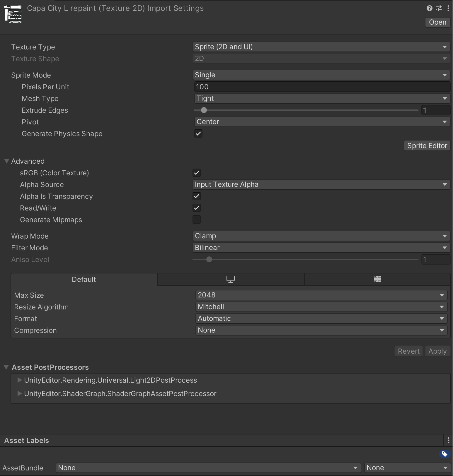Viewport: 453px width, 476px height.
Task: Uncheck sRGB (Color Texture)
Action: pos(197,173)
